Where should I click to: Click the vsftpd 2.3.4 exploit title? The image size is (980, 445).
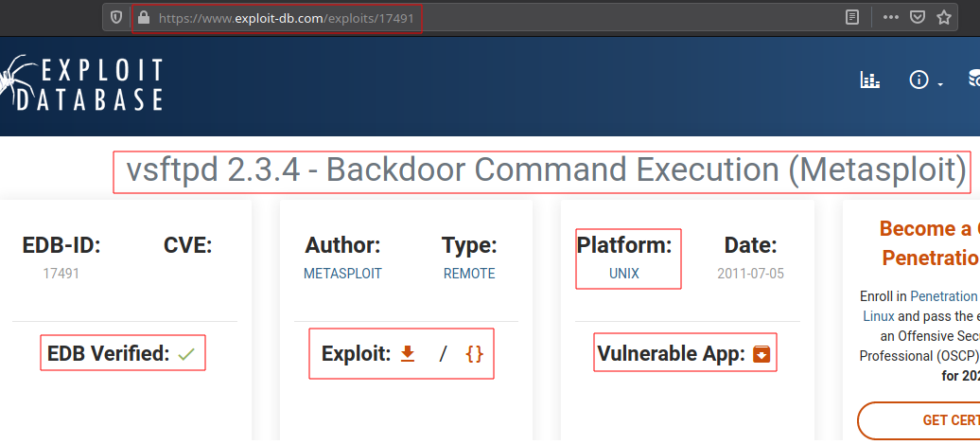pyautogui.click(x=546, y=170)
